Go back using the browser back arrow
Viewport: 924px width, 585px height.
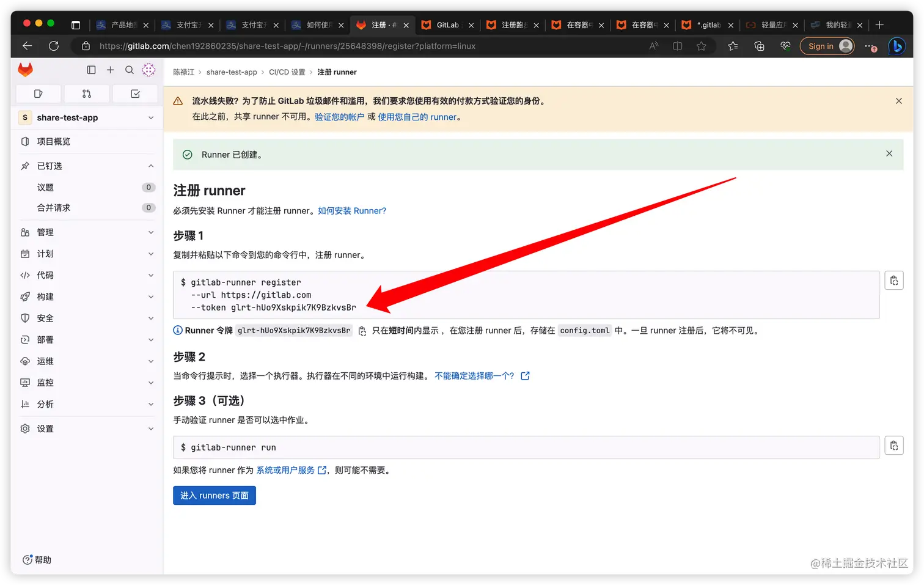click(x=27, y=46)
